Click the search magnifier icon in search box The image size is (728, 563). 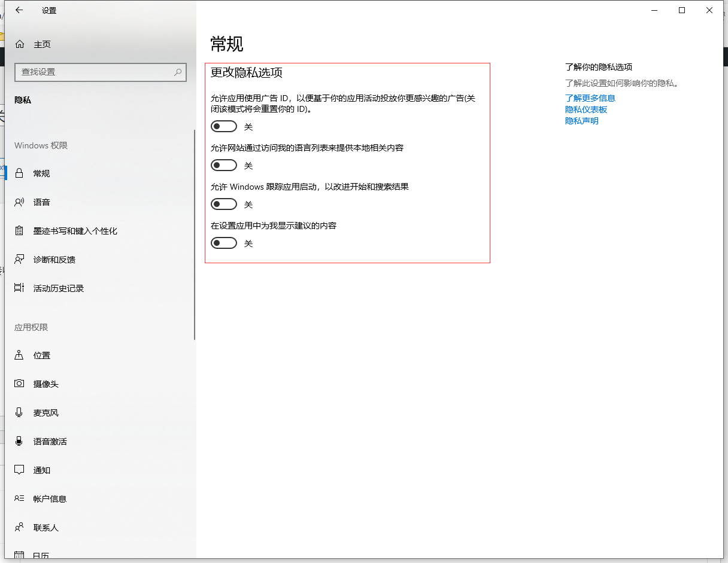[x=178, y=72]
